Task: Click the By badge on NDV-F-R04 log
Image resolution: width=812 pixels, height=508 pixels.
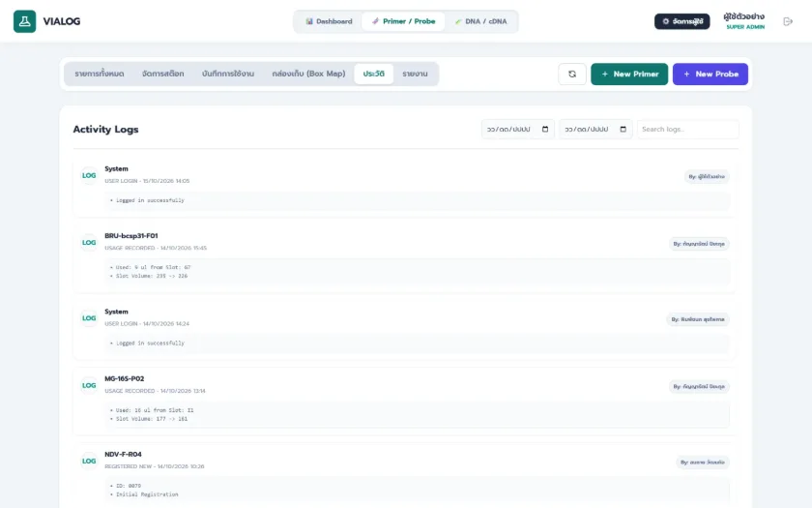Action: [x=702, y=462]
